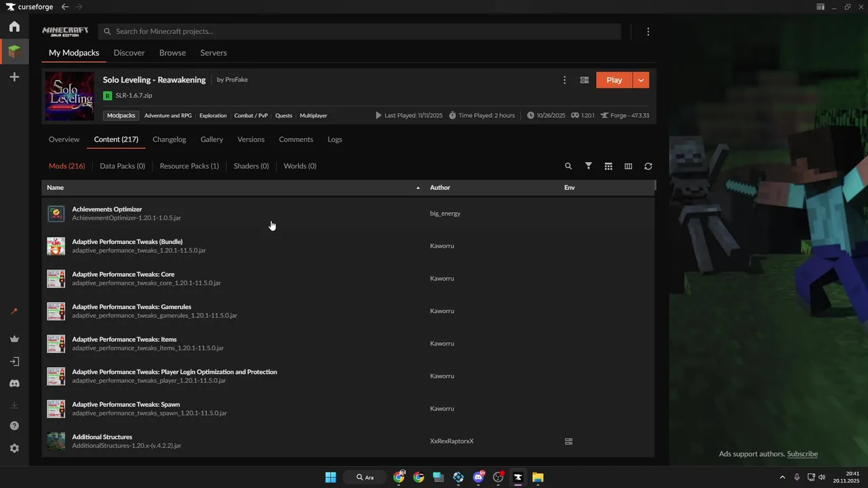This screenshot has height=488, width=868.
Task: Open the filter funnel icon
Action: point(589,166)
